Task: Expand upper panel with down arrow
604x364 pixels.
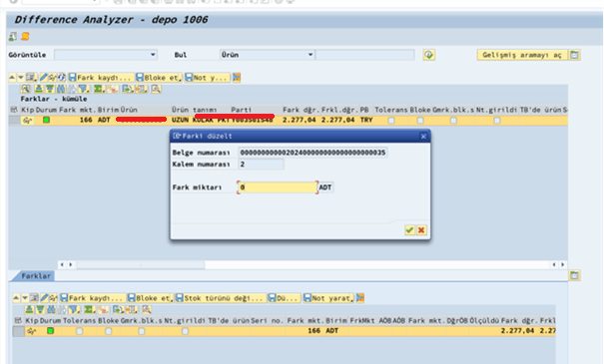Action: (x=21, y=78)
